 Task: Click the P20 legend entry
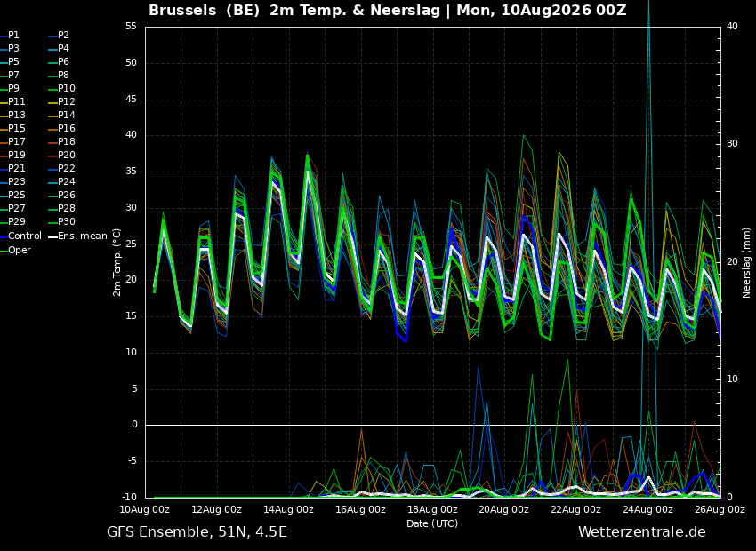click(62, 156)
